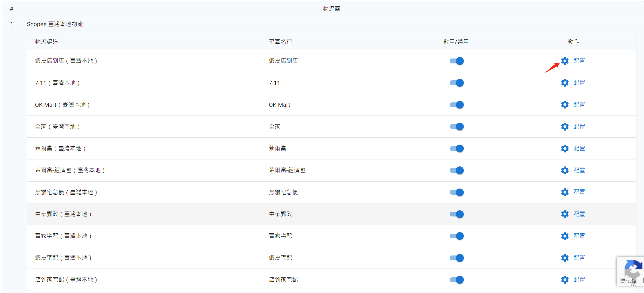The height and width of the screenshot is (293, 644).
Task: Click OK Mart（臺灣本地）channel name
Action: [x=62, y=105]
